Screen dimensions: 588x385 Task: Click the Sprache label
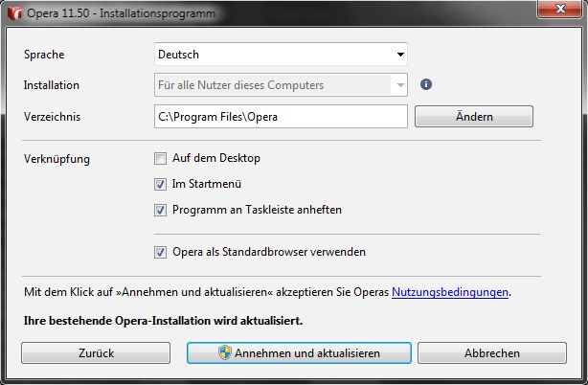point(44,55)
